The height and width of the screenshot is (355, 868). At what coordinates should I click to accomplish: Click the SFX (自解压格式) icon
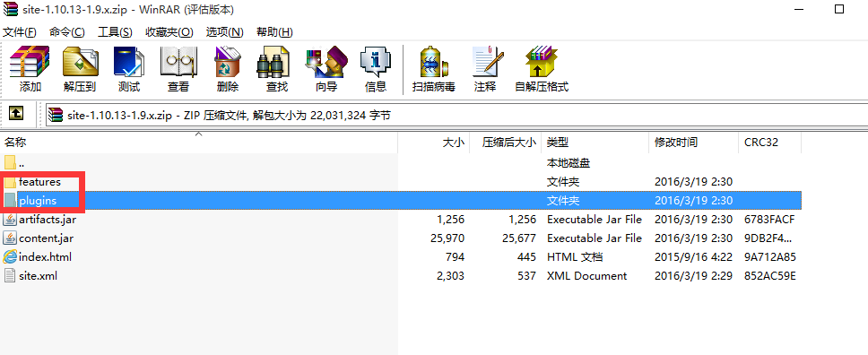[x=542, y=61]
